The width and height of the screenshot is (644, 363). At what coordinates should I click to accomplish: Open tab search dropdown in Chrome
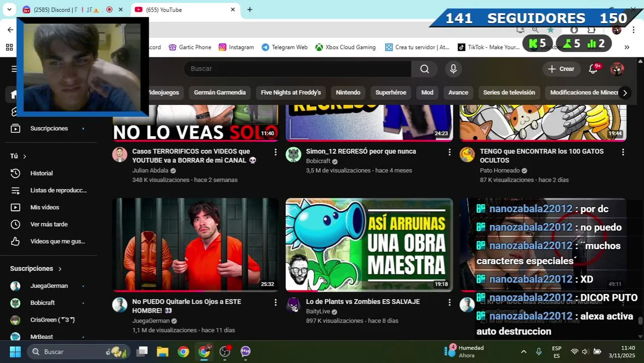(9, 9)
